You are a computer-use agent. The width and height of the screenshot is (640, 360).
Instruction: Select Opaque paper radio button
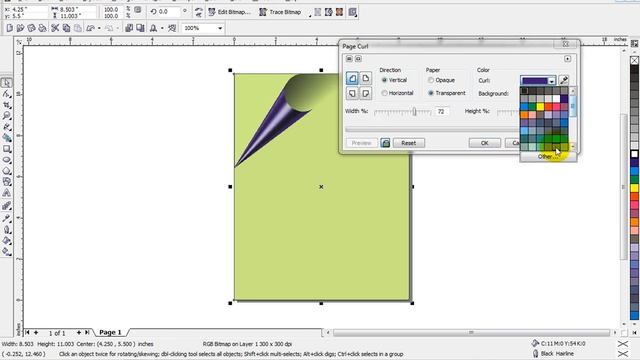431,80
